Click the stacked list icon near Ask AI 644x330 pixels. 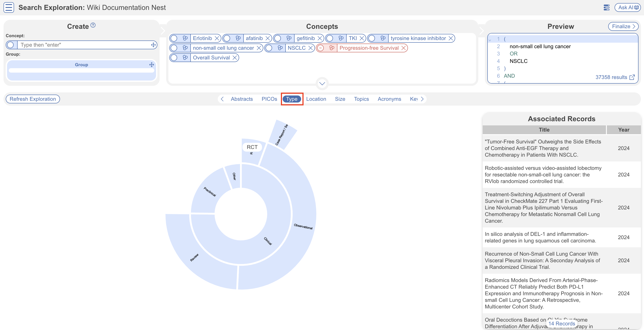click(606, 7)
